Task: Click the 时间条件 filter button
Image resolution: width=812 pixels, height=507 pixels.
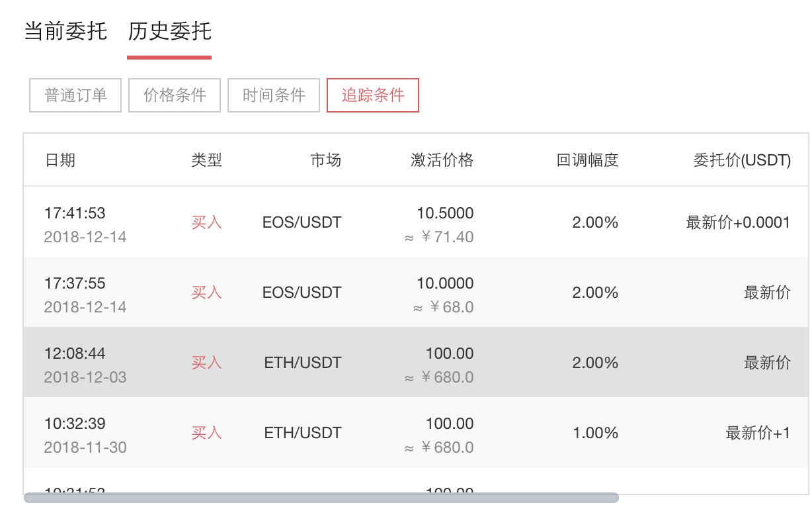Action: click(x=274, y=95)
